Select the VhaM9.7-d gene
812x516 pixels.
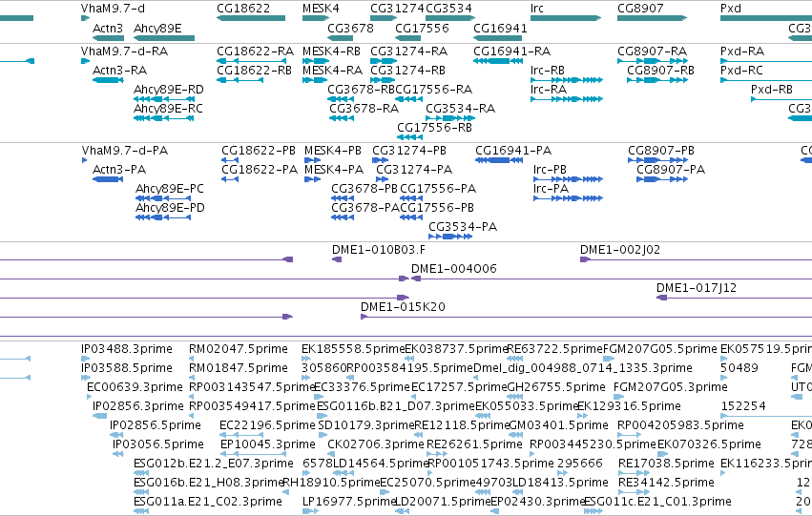point(86,18)
